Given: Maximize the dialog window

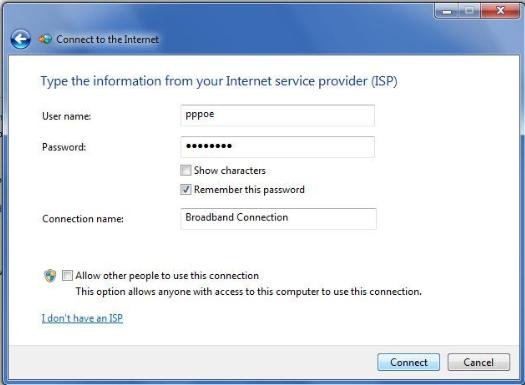Looking at the screenshot, I should (x=470, y=11).
